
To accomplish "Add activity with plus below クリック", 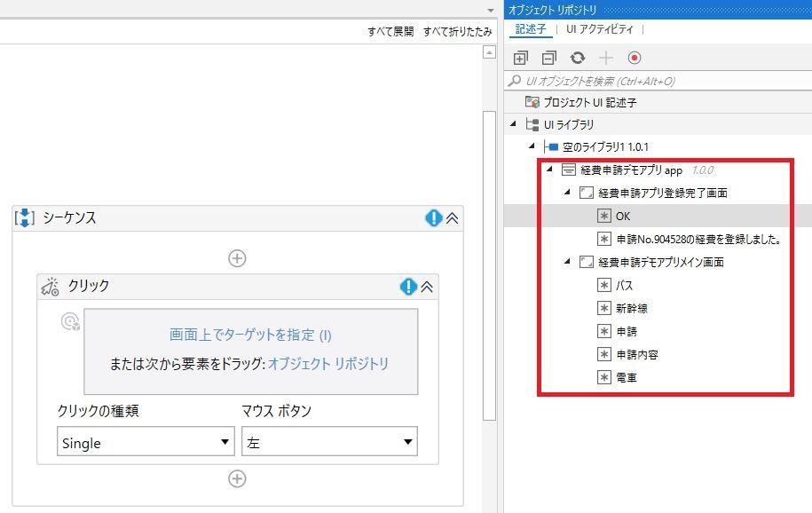I will pyautogui.click(x=237, y=478).
